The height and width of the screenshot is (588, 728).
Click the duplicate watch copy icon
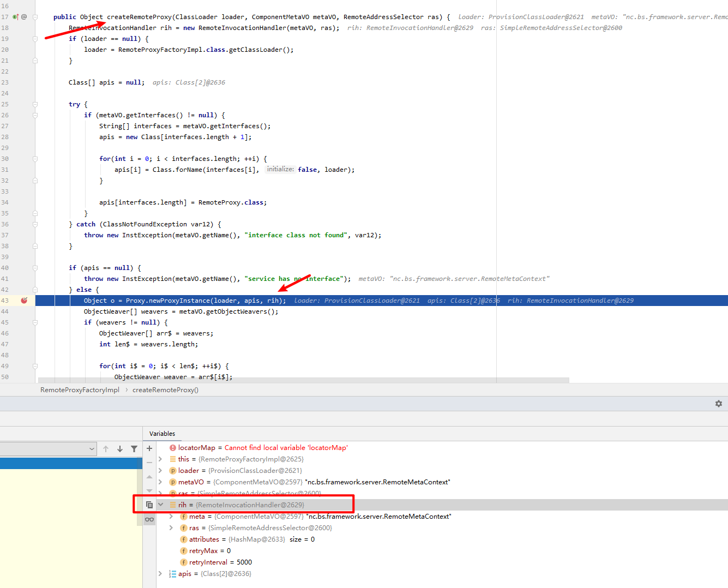point(149,505)
